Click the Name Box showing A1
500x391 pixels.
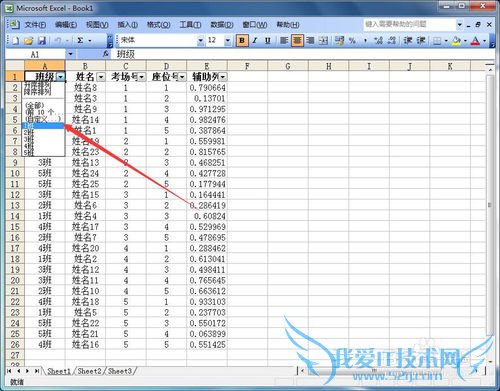click(x=36, y=54)
